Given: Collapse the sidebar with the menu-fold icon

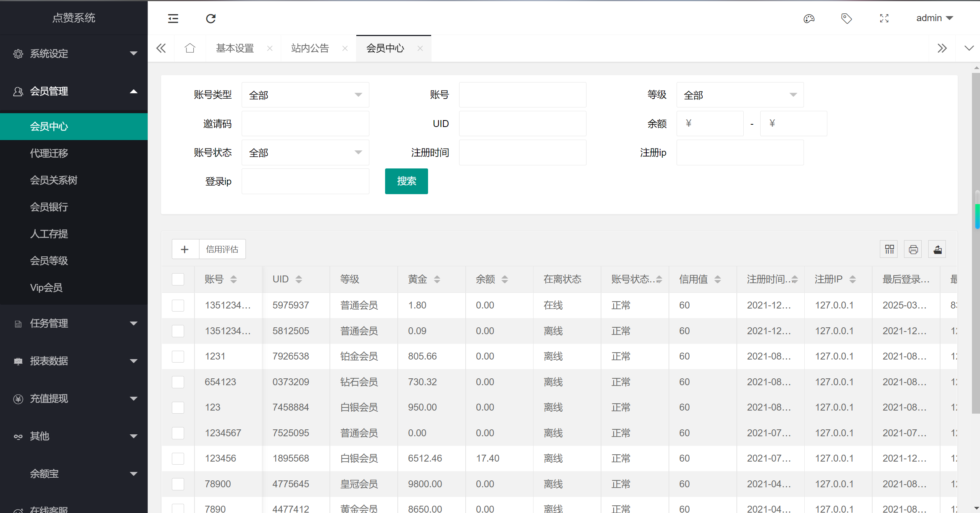Looking at the screenshot, I should (173, 18).
